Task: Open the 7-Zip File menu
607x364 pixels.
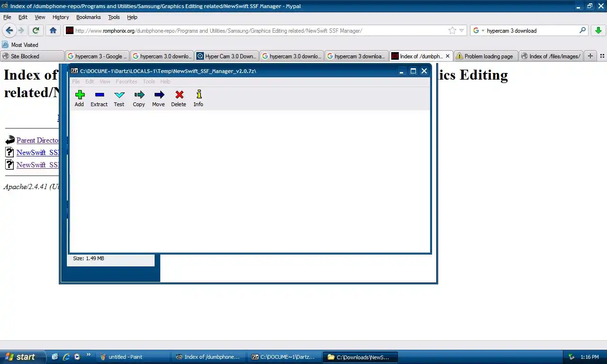Action: (76, 82)
